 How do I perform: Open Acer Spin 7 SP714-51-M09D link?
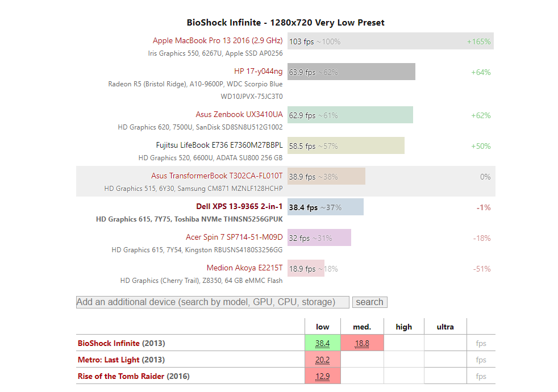point(234,237)
